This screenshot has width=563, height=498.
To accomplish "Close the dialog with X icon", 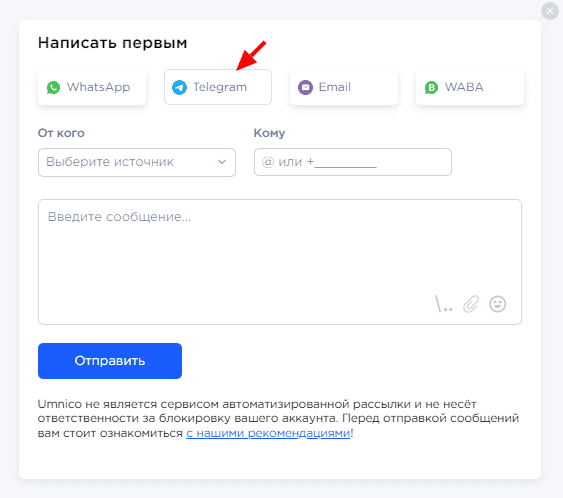I will [550, 11].
